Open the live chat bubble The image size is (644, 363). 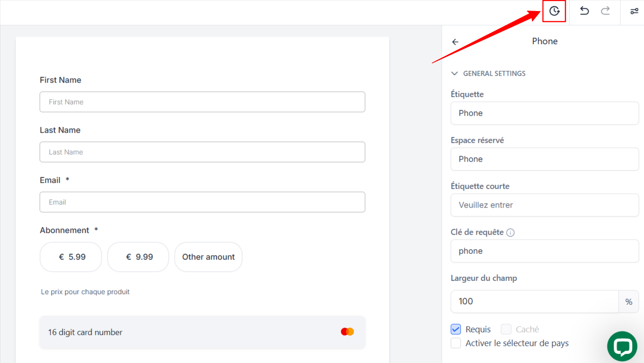coord(622,346)
